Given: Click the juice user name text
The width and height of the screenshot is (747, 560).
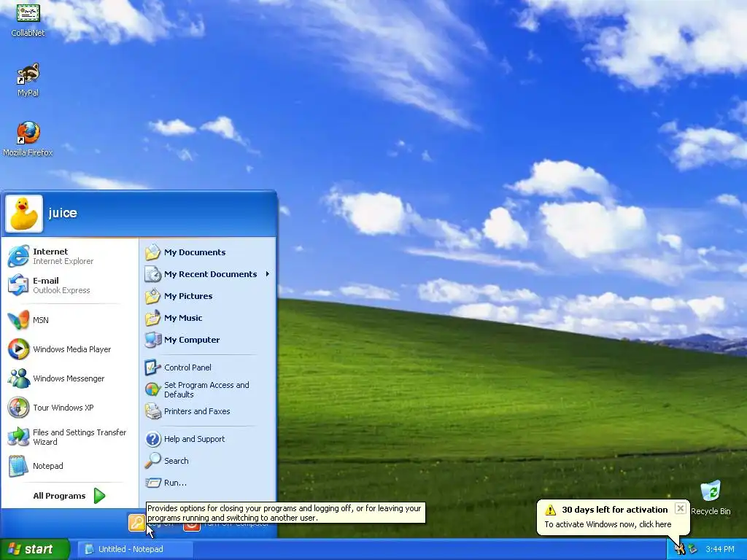Looking at the screenshot, I should click(x=63, y=213).
